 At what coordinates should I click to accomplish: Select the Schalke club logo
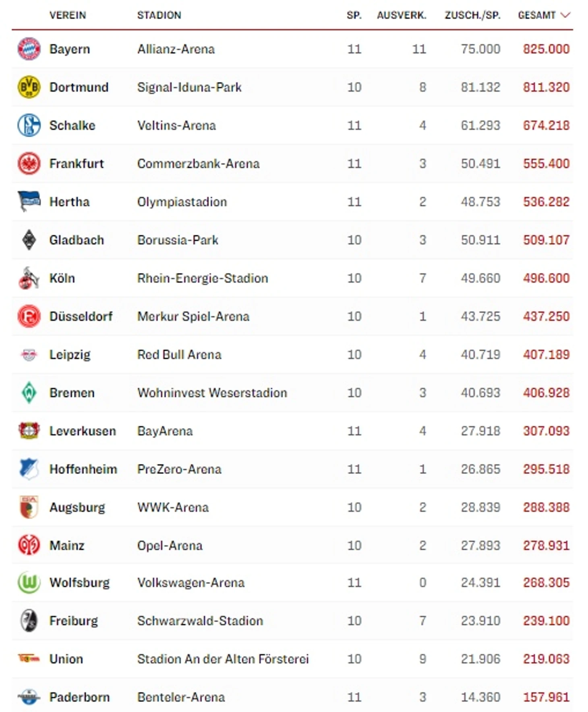coord(29,125)
